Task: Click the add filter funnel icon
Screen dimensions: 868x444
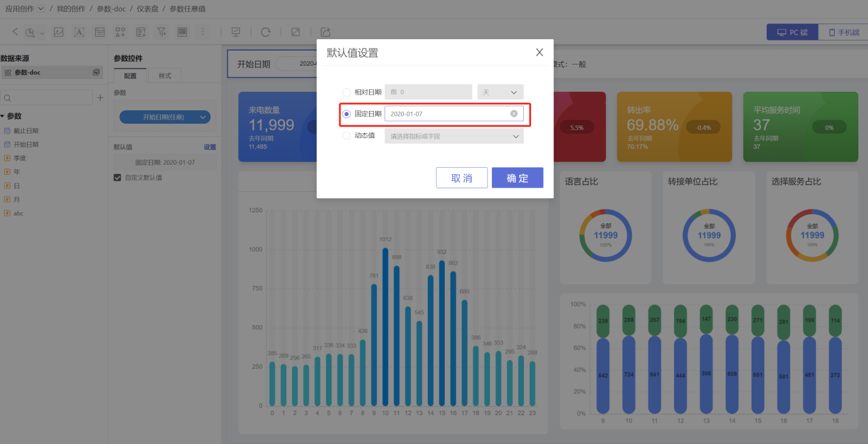Action: point(162,33)
